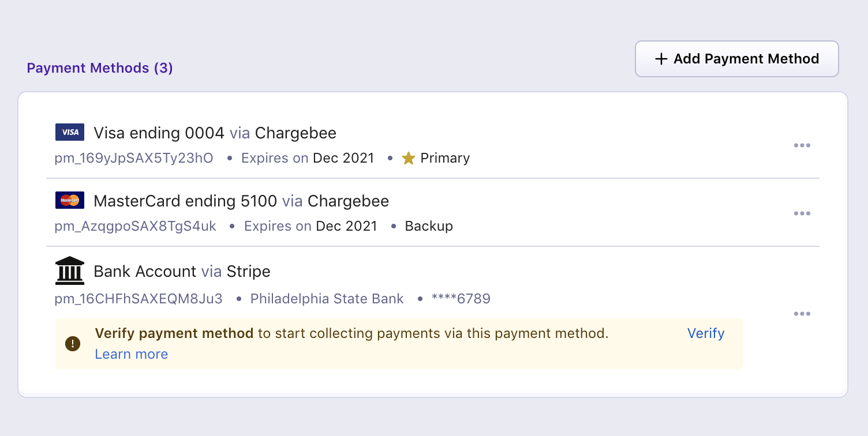Screen dimensions: 868x436
Task: Open the Learn more link
Action: tap(132, 354)
